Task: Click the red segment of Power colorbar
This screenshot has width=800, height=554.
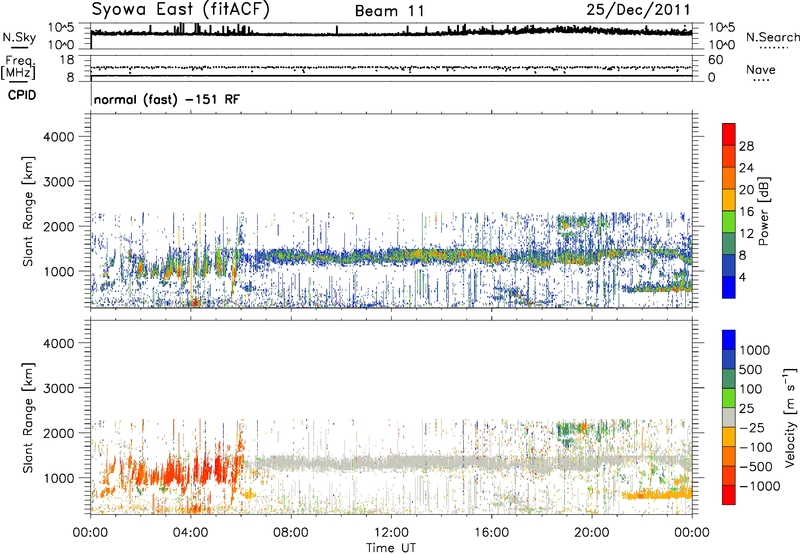Action: tap(729, 134)
